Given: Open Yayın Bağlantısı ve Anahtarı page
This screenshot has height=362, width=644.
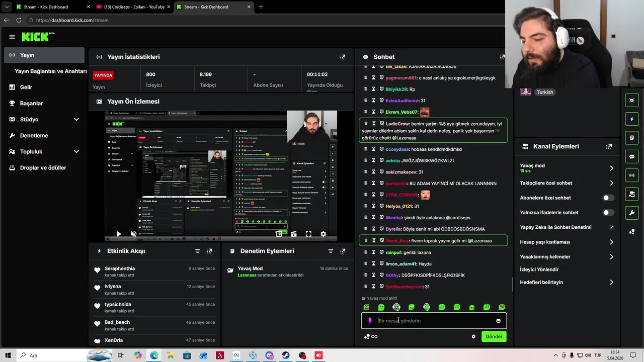Looking at the screenshot, I should point(51,71).
